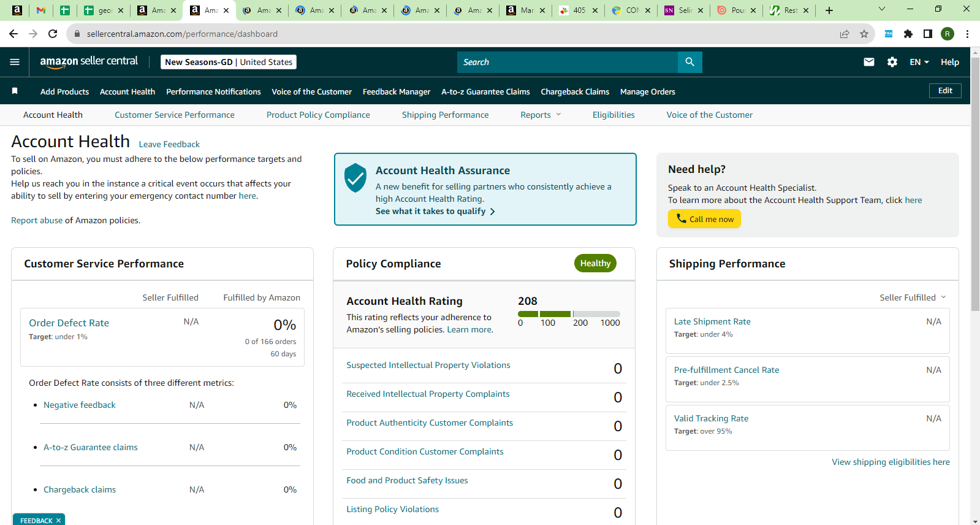The width and height of the screenshot is (980, 525).
Task: Bookmark this page with the star icon
Action: point(864,34)
